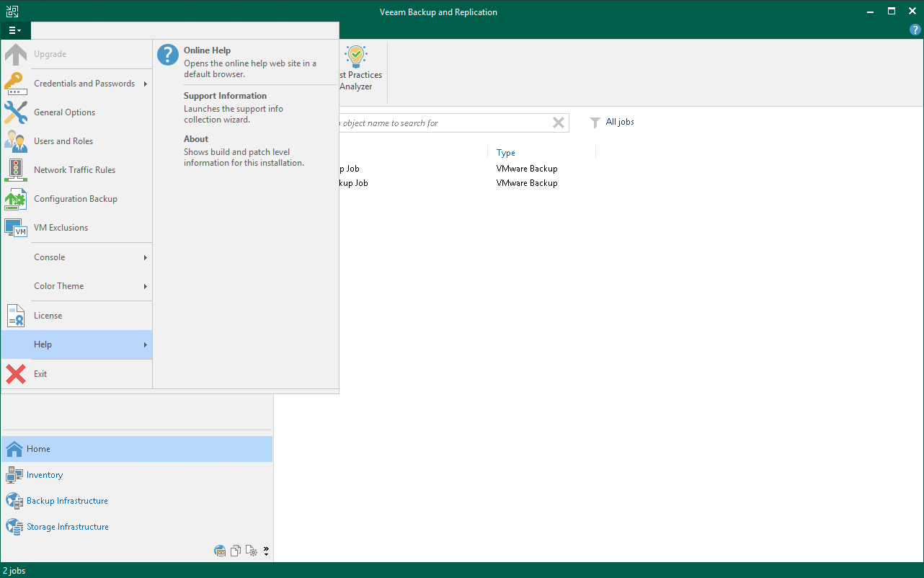Click the All jobs filter funnel icon
The image size is (924, 578).
(x=595, y=123)
